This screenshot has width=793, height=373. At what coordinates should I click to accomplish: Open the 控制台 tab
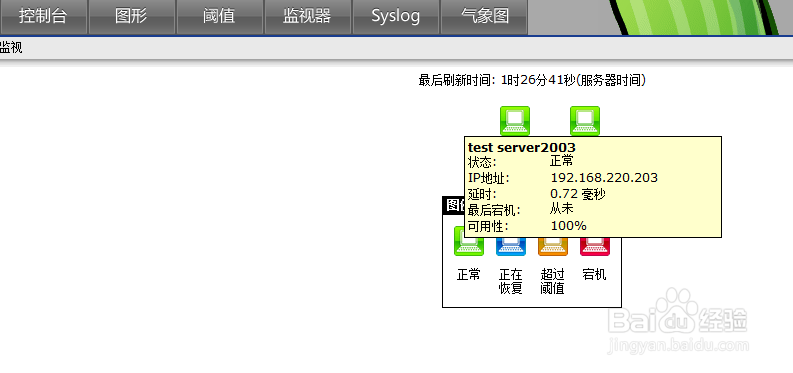click(43, 17)
